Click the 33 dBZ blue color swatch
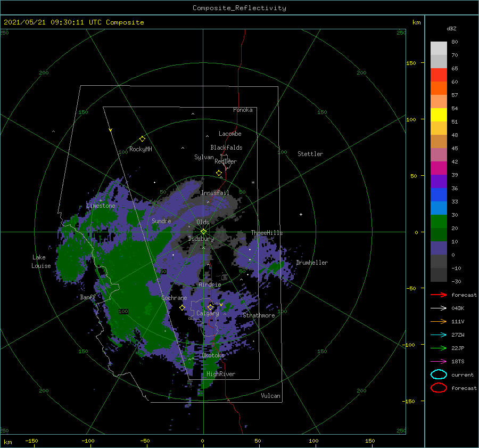The width and height of the screenshot is (479, 448). click(439, 194)
